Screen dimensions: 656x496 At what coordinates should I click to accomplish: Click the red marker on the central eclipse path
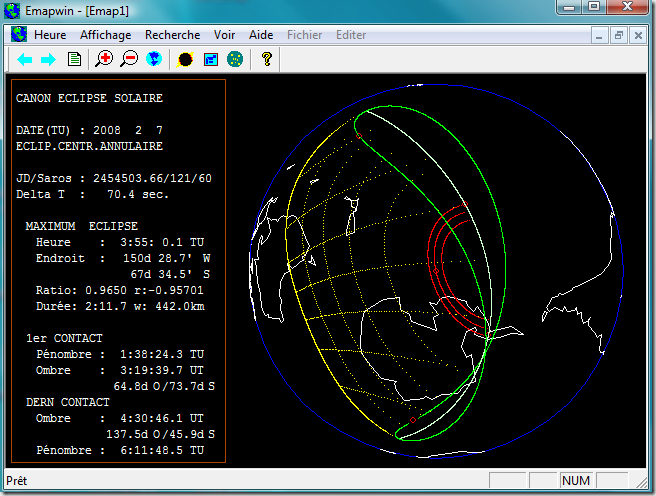point(436,271)
